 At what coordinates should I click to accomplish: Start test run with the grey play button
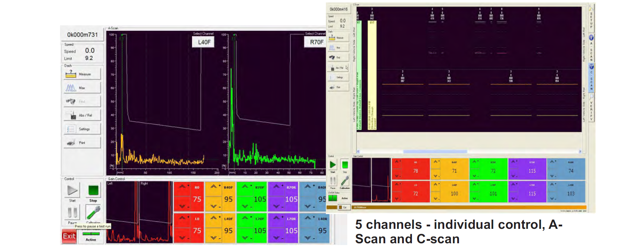[x=73, y=190]
